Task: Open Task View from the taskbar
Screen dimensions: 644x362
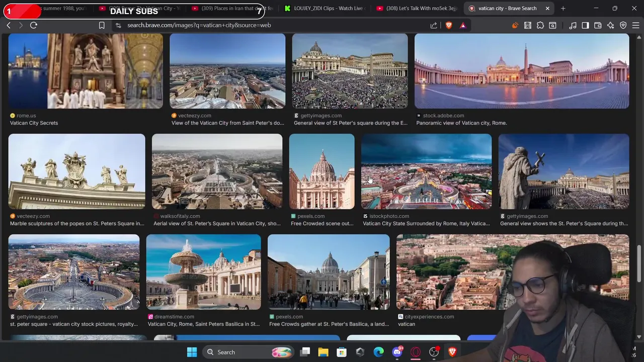Action: [305, 352]
